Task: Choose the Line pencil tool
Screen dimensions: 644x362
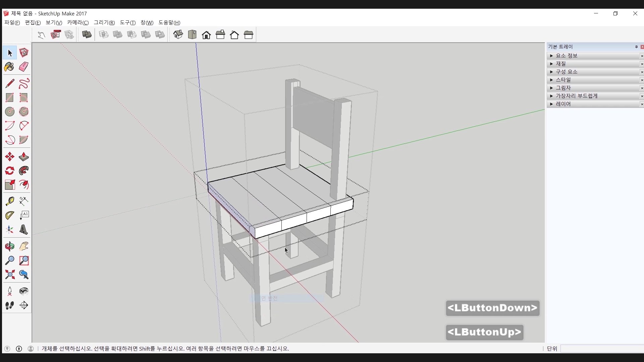Action: tap(10, 83)
